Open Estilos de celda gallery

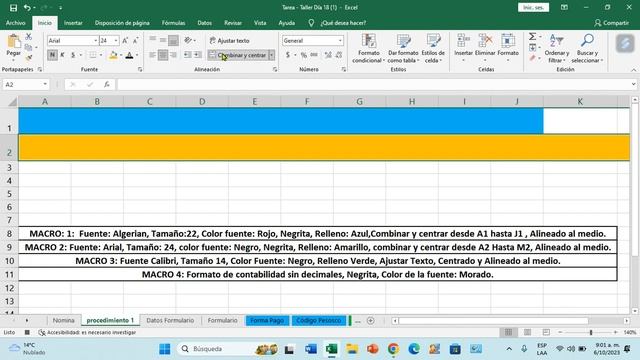tap(433, 49)
